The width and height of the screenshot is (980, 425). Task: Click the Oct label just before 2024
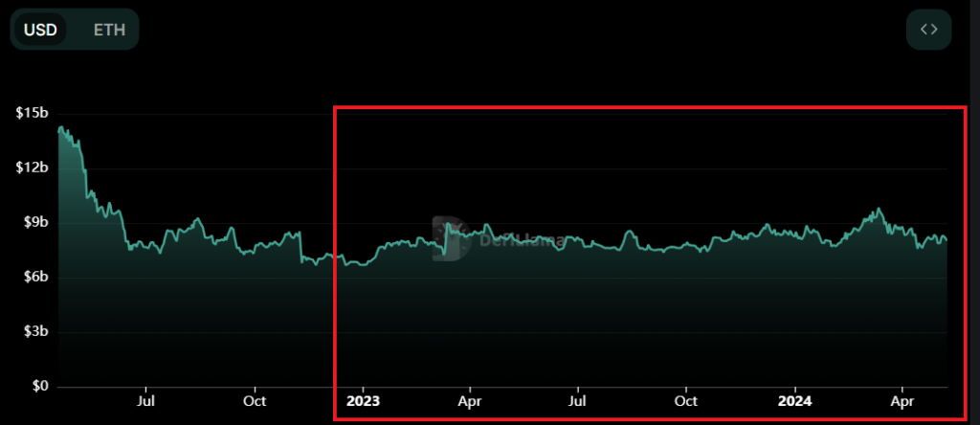pyautogui.click(x=686, y=402)
